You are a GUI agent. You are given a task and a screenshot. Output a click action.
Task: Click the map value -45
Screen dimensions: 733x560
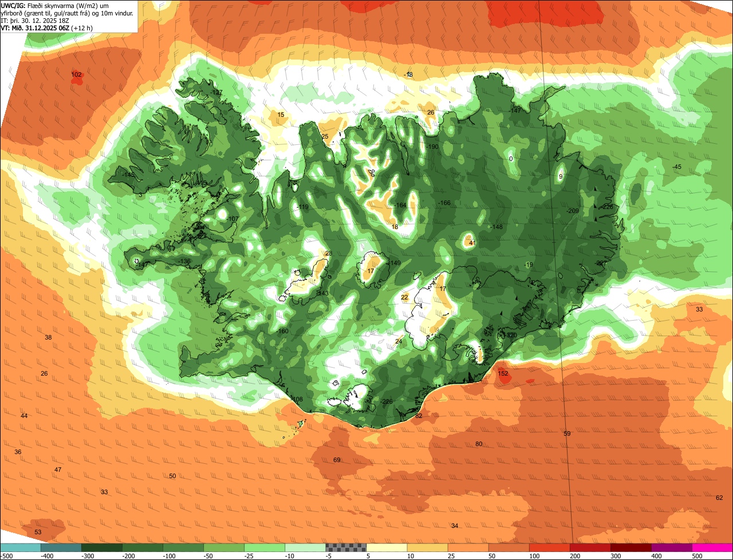[x=676, y=167]
